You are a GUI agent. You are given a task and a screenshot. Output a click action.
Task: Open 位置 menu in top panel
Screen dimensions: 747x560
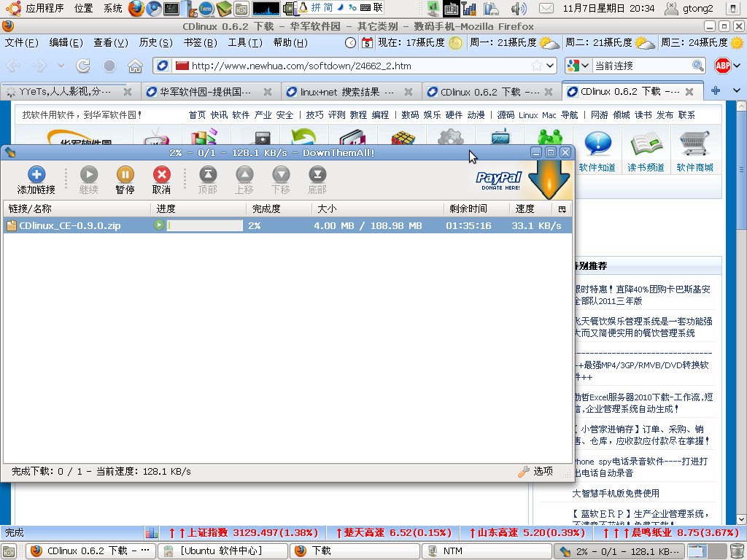84,8
